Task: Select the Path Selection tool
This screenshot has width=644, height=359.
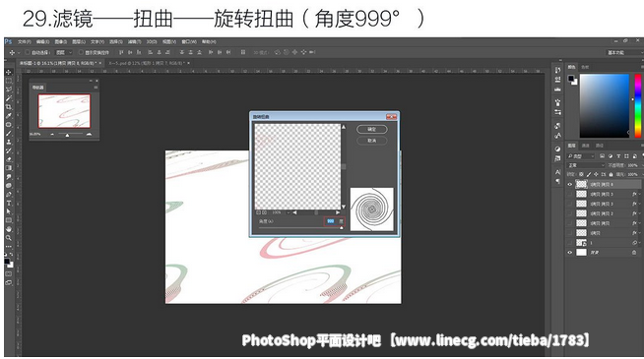Action: (9, 211)
